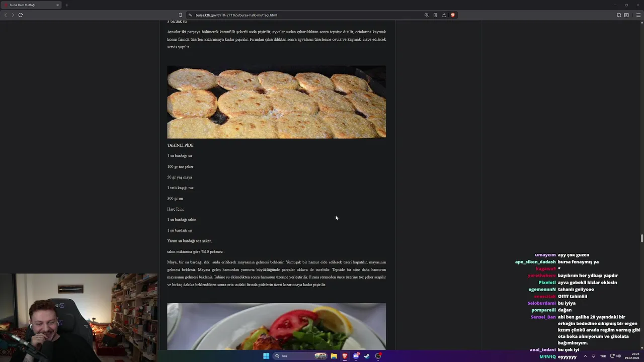Click the '300 gr un' line
Image resolution: width=644 pixels, height=362 pixels.
(175, 198)
